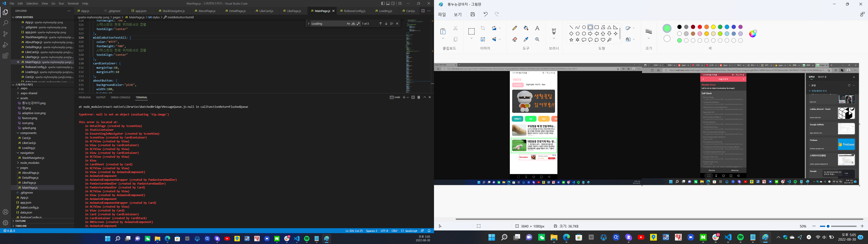Undo the last action in Paint
The height and width of the screenshot is (244, 868).
click(486, 14)
